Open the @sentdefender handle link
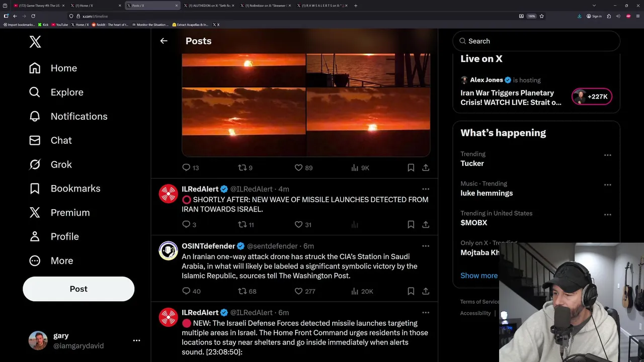The height and width of the screenshot is (362, 644). click(x=272, y=246)
